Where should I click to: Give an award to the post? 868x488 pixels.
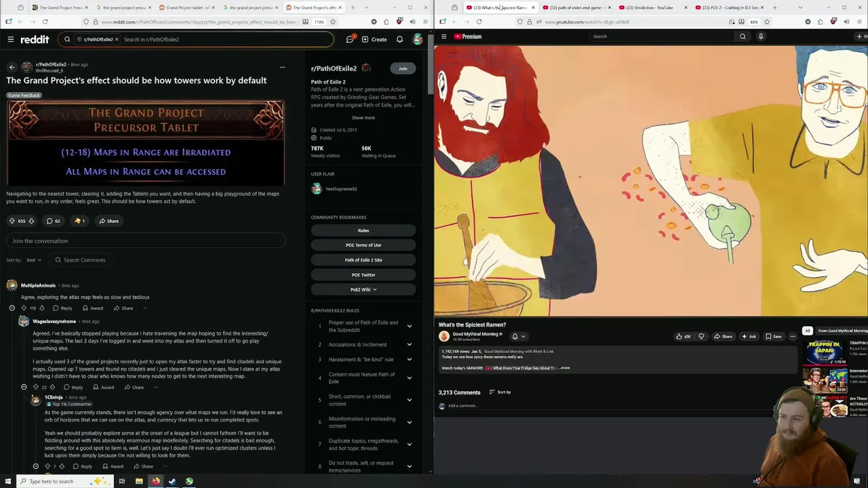(x=79, y=221)
